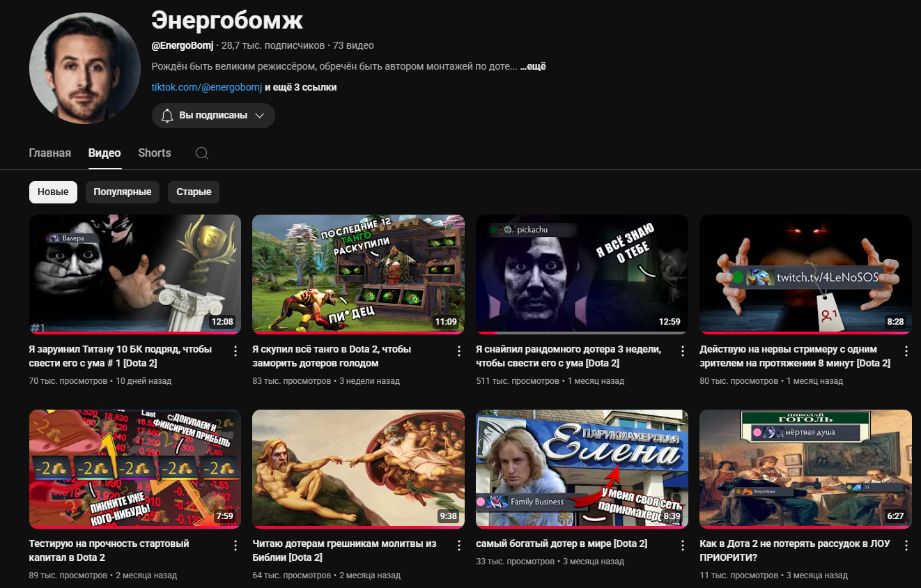
Task: Click 33 тыс. просмотров • 3 месяца назад
Action: (550, 562)
